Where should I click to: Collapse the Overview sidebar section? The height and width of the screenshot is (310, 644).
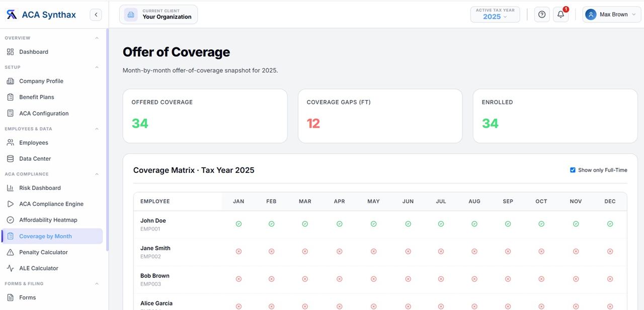click(97, 38)
